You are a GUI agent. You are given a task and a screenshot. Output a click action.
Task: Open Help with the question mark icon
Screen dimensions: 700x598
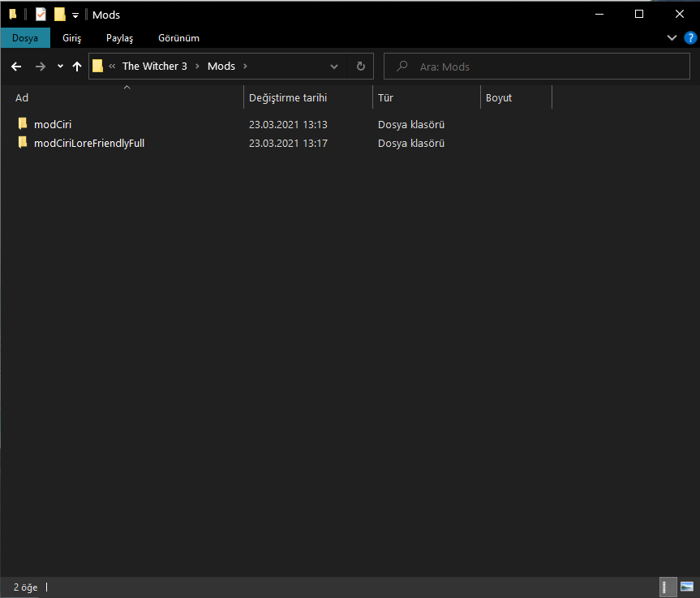[690, 38]
